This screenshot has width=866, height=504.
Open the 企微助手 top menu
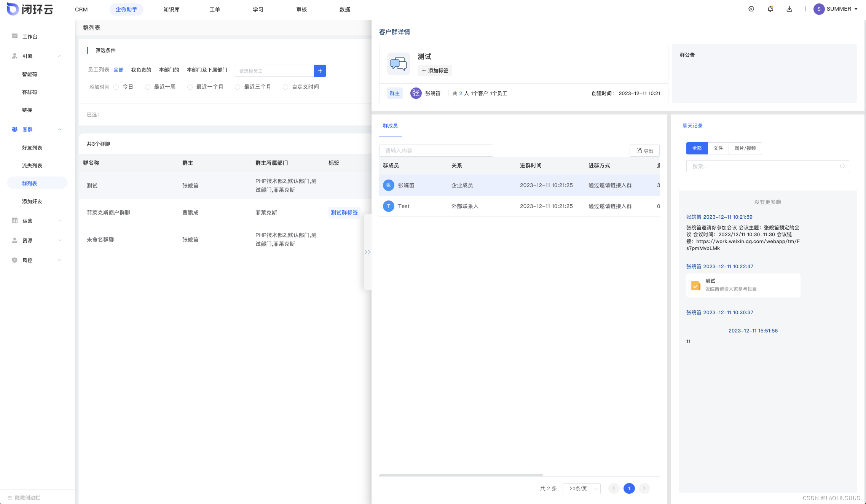126,10
